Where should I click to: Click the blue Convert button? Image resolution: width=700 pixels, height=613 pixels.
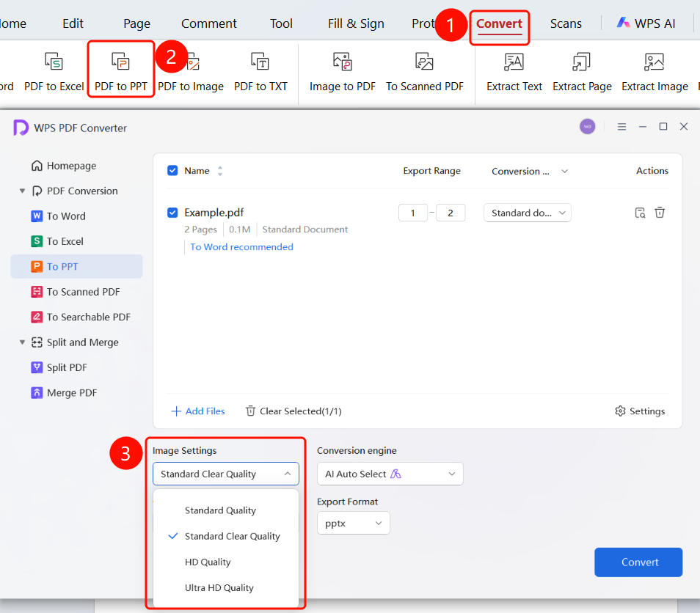638,562
